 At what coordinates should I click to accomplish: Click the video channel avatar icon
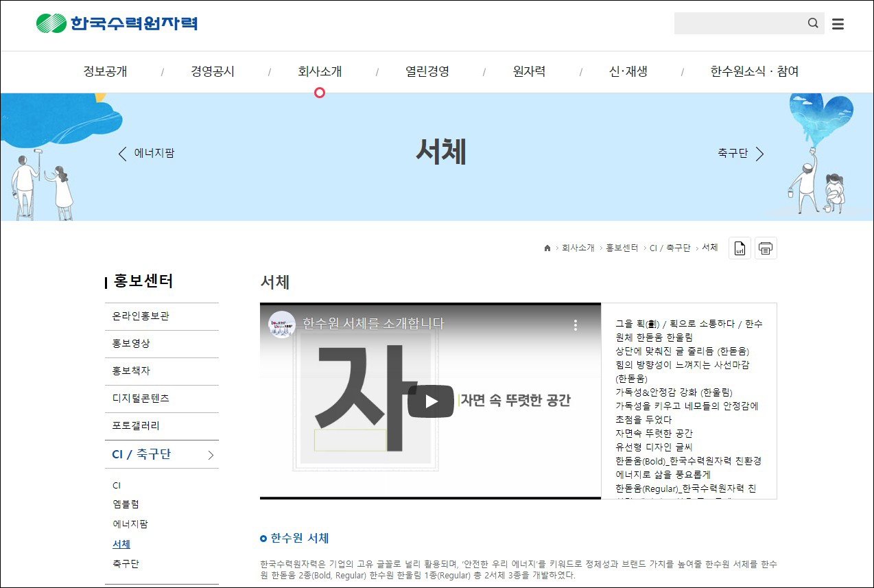click(281, 325)
